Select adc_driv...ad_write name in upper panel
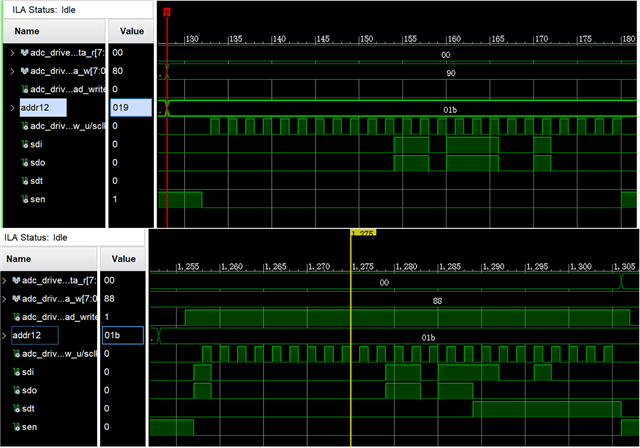Screen dimensions: 640x448 point(67,89)
